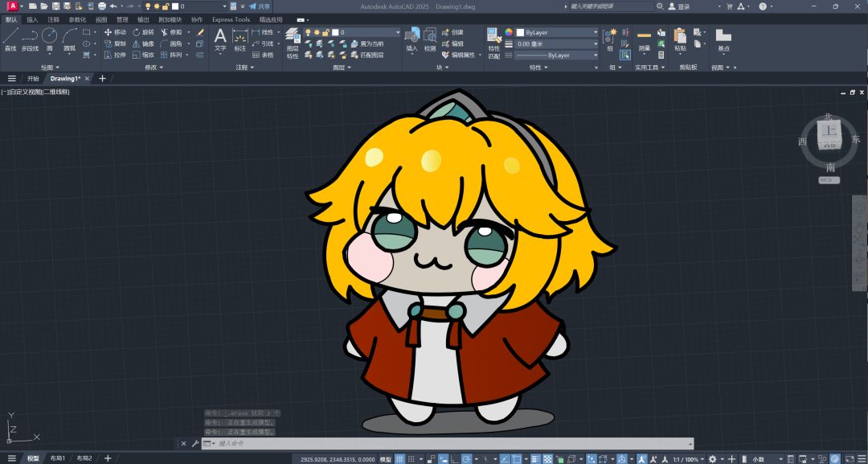Open the 插入 ribbon tab

pyautogui.click(x=33, y=19)
